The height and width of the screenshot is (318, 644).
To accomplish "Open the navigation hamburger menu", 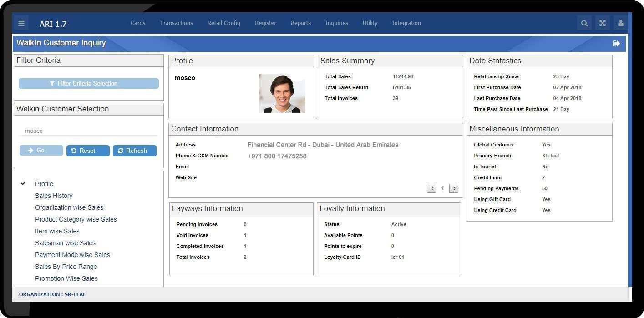I will point(21,23).
